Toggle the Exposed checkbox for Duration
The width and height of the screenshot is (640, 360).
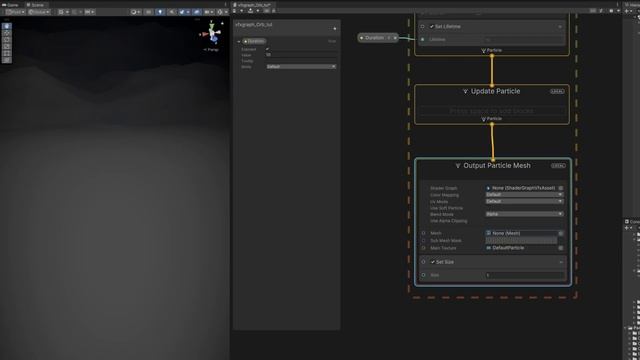point(268,49)
